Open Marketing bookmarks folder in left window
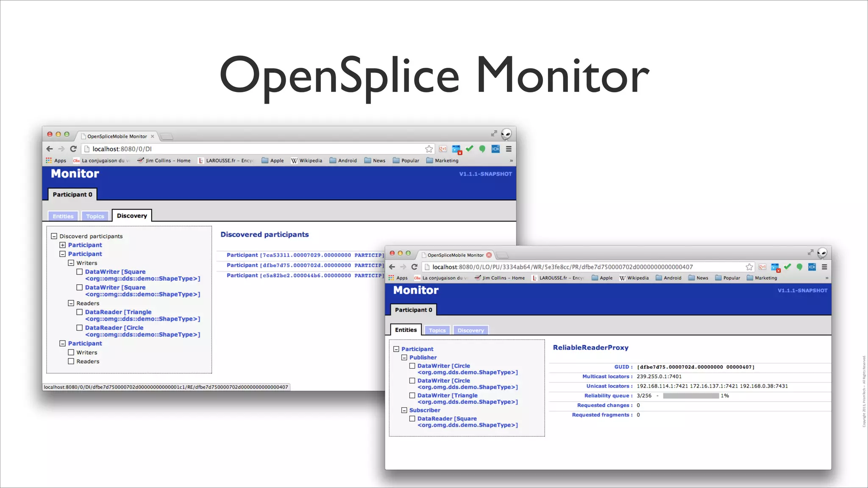 coord(442,161)
